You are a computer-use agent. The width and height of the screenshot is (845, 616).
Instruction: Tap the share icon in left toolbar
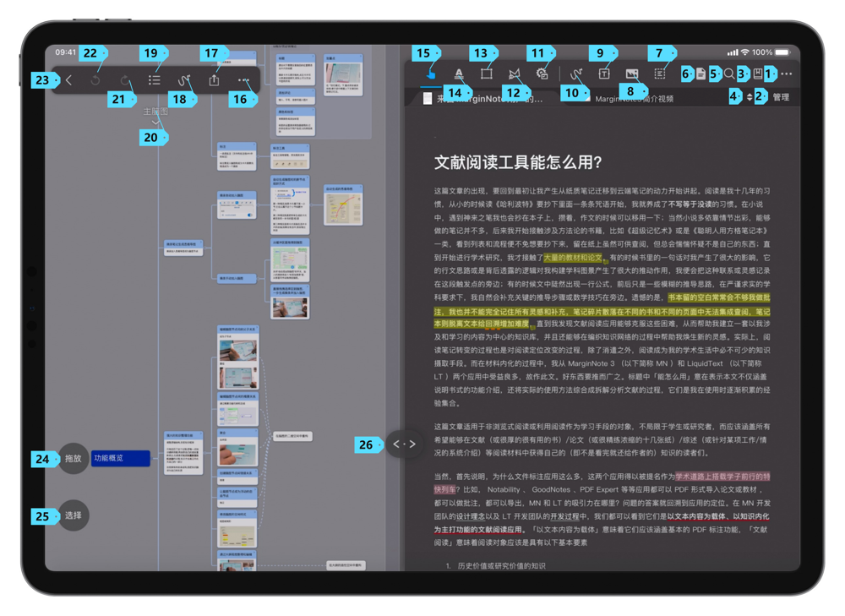tap(214, 80)
